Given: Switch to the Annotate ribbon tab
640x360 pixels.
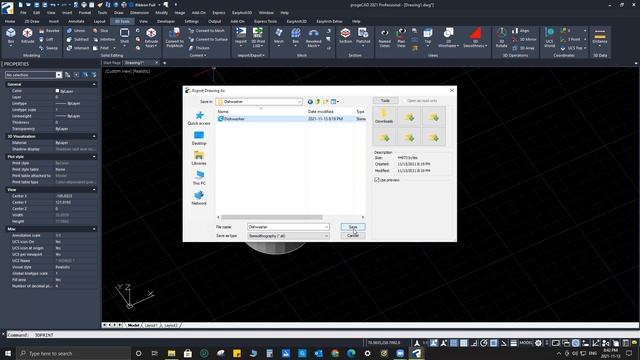Looking at the screenshot, I should tap(76, 21).
